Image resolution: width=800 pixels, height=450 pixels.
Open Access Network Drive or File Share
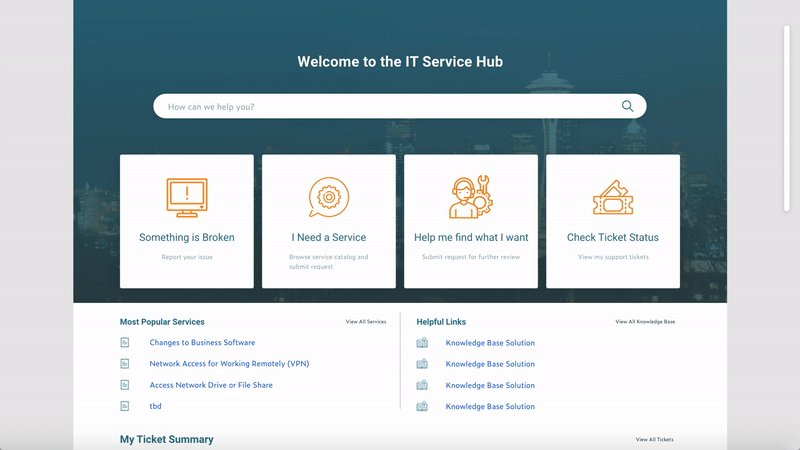211,385
